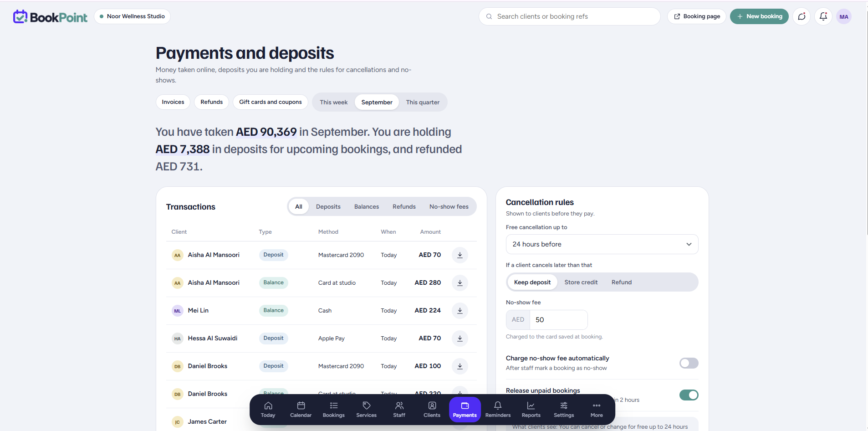
Task: Open the Noor Wellness Studio switcher
Action: point(133,16)
